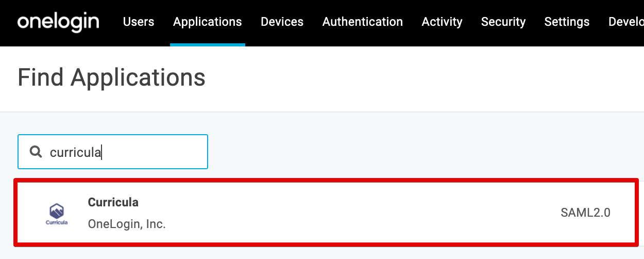
Task: Select the Curricula mountain logo icon
Action: coord(57,211)
